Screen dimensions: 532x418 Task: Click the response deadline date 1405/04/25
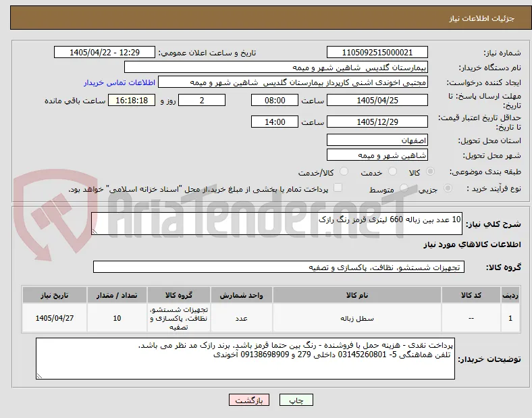click(x=377, y=101)
